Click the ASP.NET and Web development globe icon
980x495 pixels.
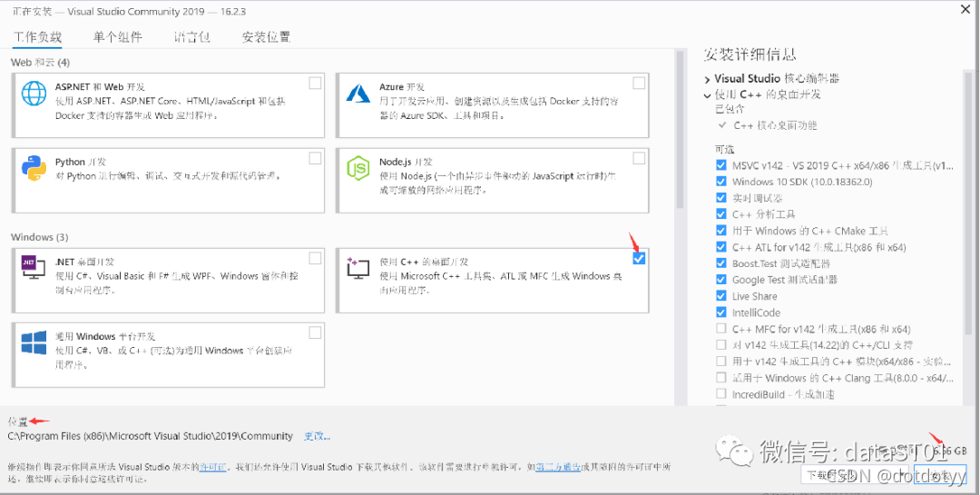[34, 94]
